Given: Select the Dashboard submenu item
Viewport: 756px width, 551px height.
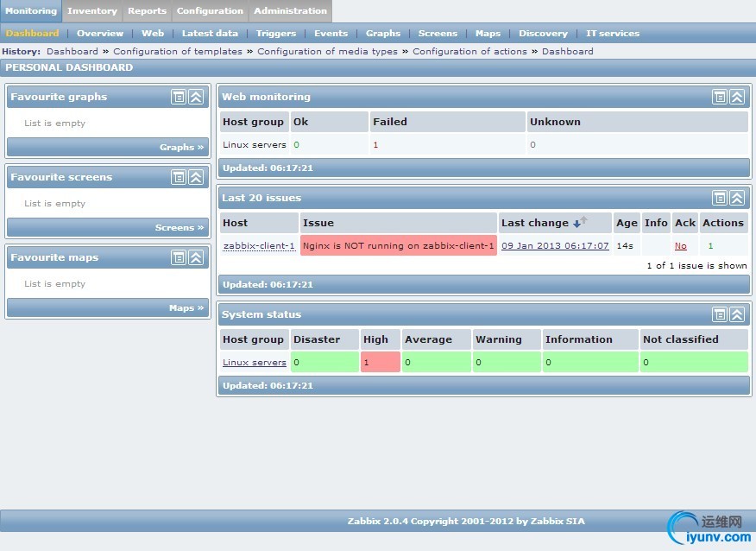Looking at the screenshot, I should [x=32, y=34].
